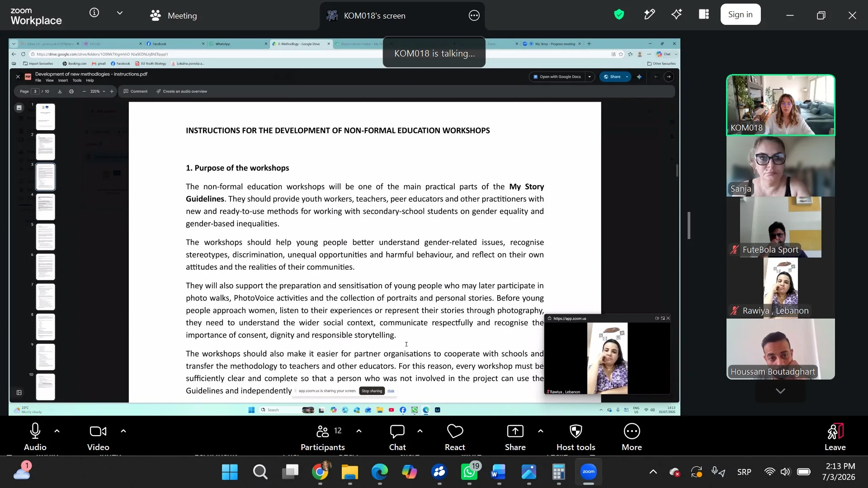The width and height of the screenshot is (868, 488).
Task: Open the Meeting tab
Action: coord(174,15)
